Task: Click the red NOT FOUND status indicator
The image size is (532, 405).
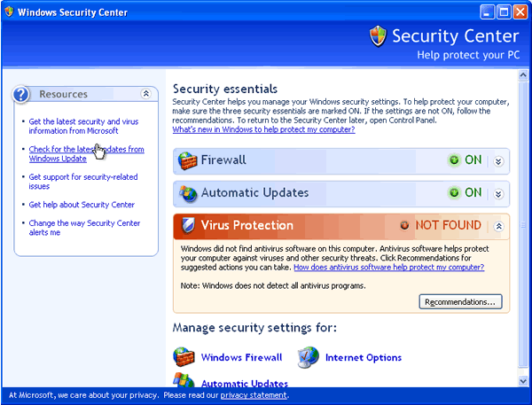Action: [404, 225]
